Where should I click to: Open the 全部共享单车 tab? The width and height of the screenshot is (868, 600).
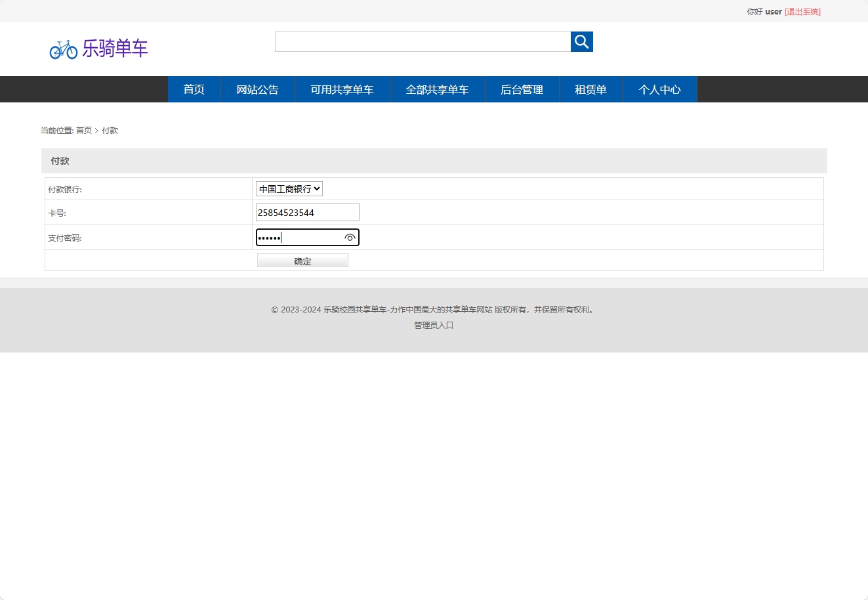[437, 89]
